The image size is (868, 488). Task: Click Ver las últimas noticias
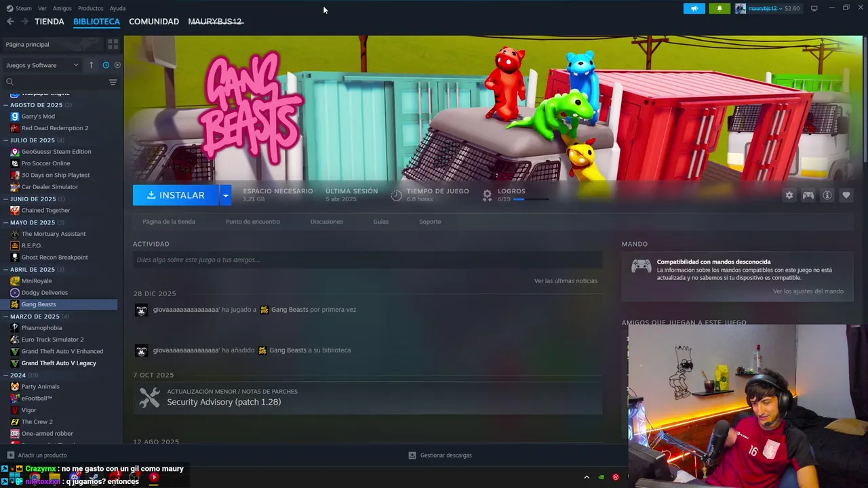[566, 281]
